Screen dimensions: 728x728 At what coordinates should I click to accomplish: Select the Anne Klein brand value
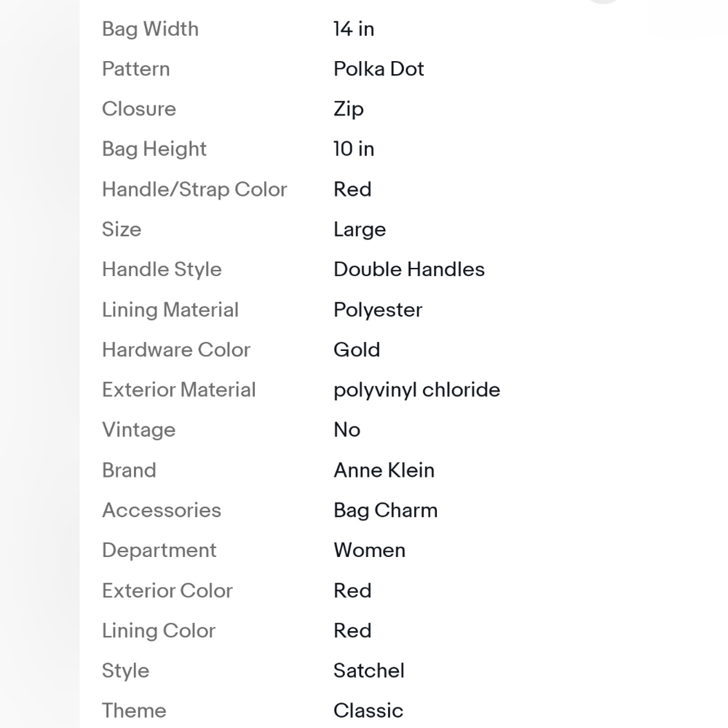(384, 470)
